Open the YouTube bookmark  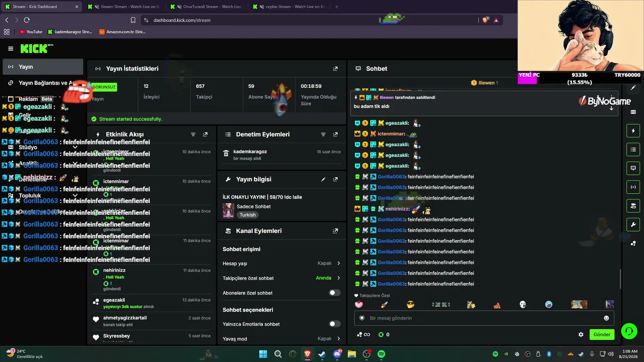click(x=31, y=32)
